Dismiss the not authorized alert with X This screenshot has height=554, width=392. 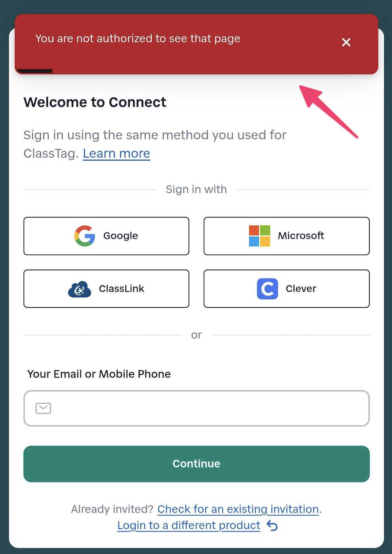[x=346, y=42]
